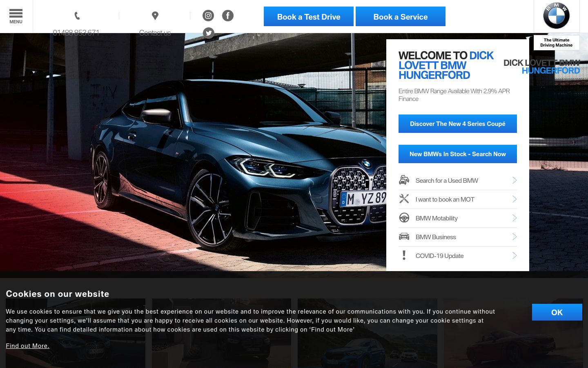The height and width of the screenshot is (368, 588).
Task: Accept cookies with the OK button
Action: tap(557, 312)
